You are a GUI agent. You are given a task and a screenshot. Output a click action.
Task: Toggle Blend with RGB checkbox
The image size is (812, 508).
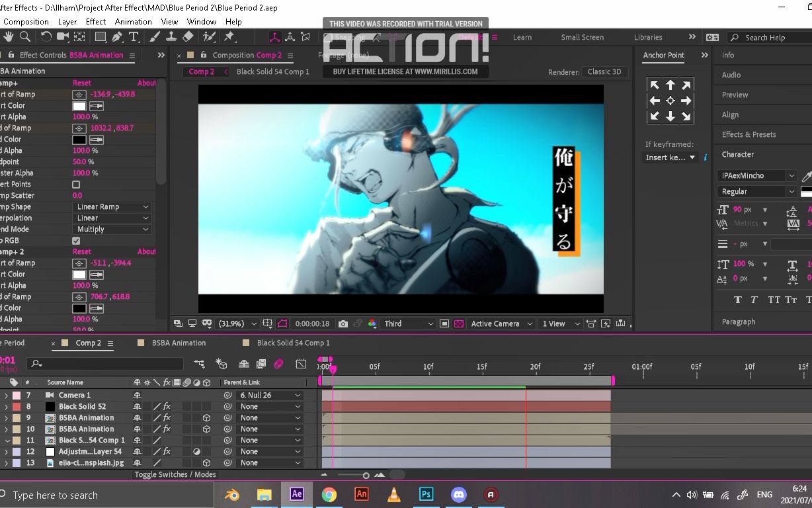pyautogui.click(x=76, y=241)
